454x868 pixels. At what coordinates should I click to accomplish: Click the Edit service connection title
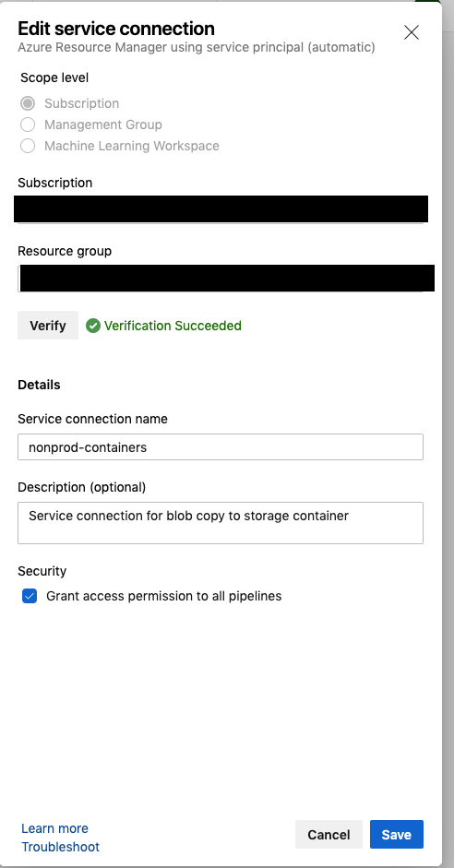point(116,29)
